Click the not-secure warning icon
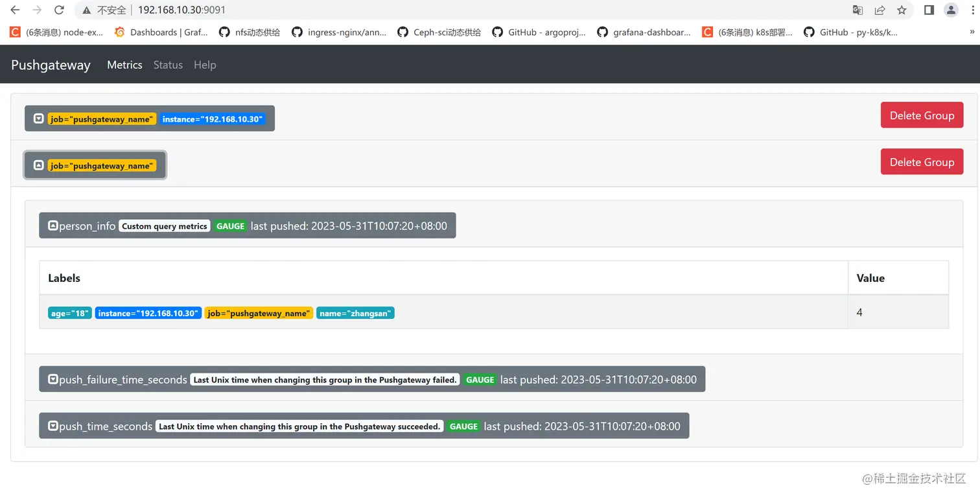Image resolution: width=980 pixels, height=499 pixels. [x=86, y=10]
